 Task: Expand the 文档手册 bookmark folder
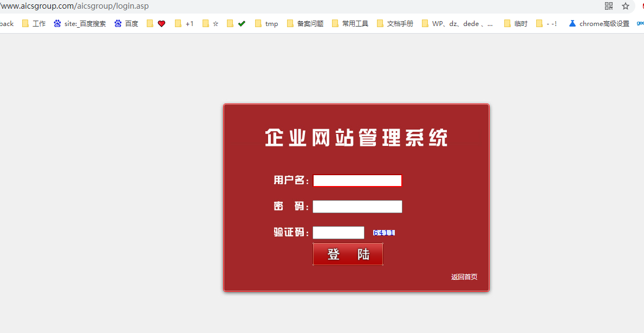pyautogui.click(x=395, y=24)
